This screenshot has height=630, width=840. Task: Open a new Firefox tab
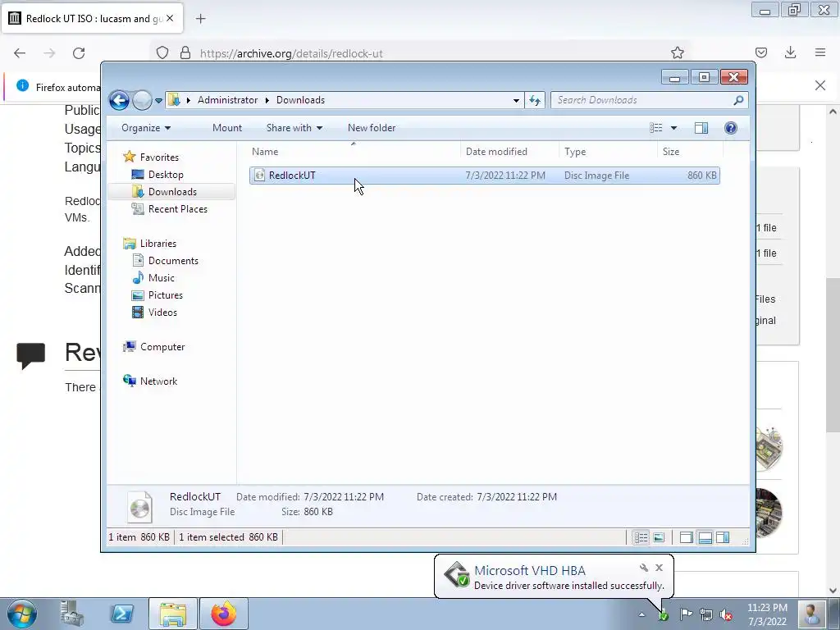(200, 19)
